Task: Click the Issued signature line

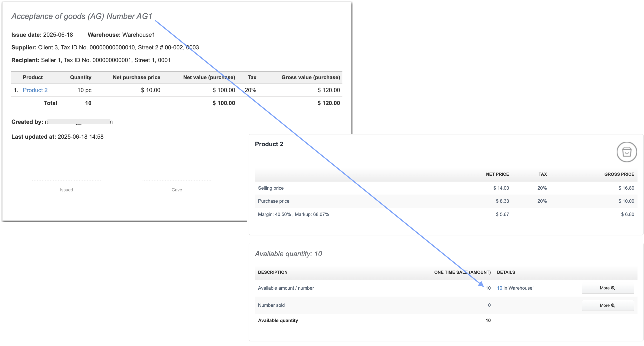Action: click(x=66, y=180)
